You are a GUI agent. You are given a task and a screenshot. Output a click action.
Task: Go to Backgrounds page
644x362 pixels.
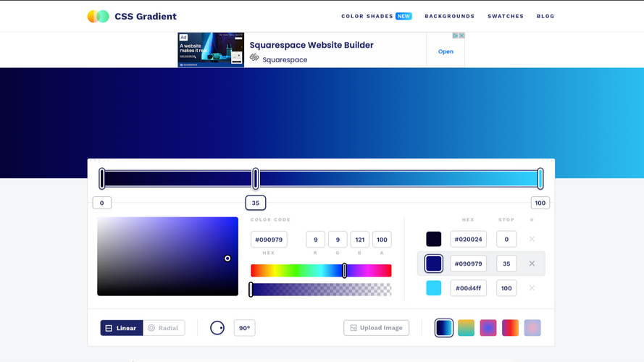[450, 17]
